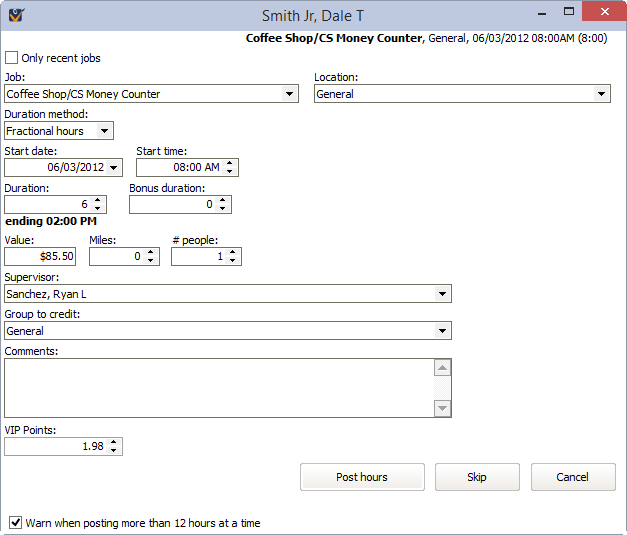Click the Cancel button
The image size is (627, 535).
point(573,477)
